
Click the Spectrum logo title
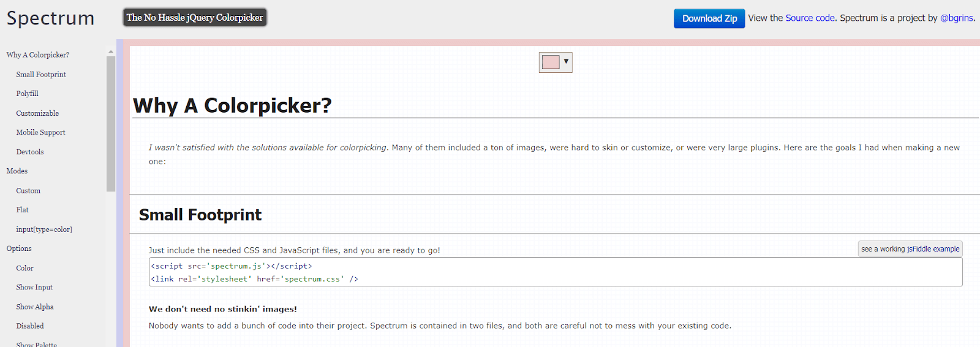[50, 18]
